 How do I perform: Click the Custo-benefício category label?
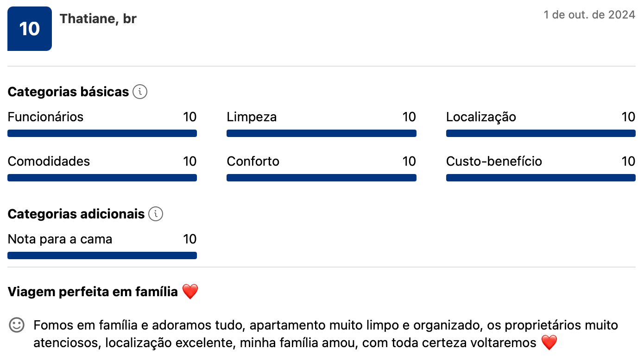[x=494, y=161]
